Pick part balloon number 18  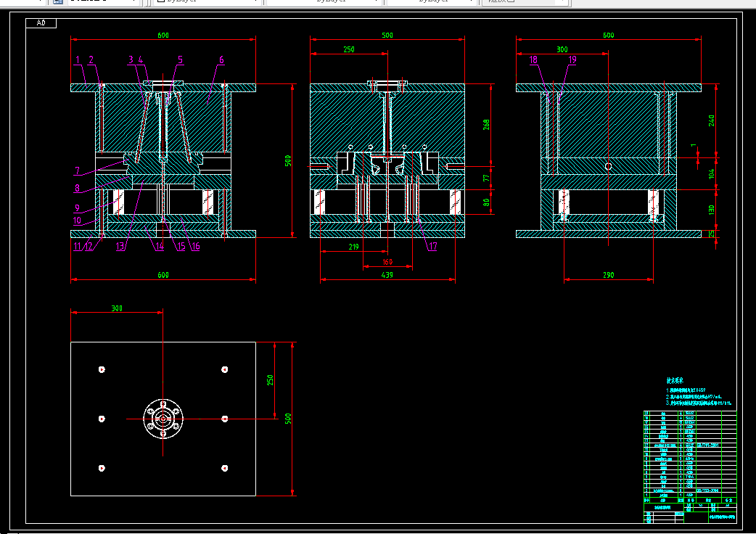tap(533, 59)
